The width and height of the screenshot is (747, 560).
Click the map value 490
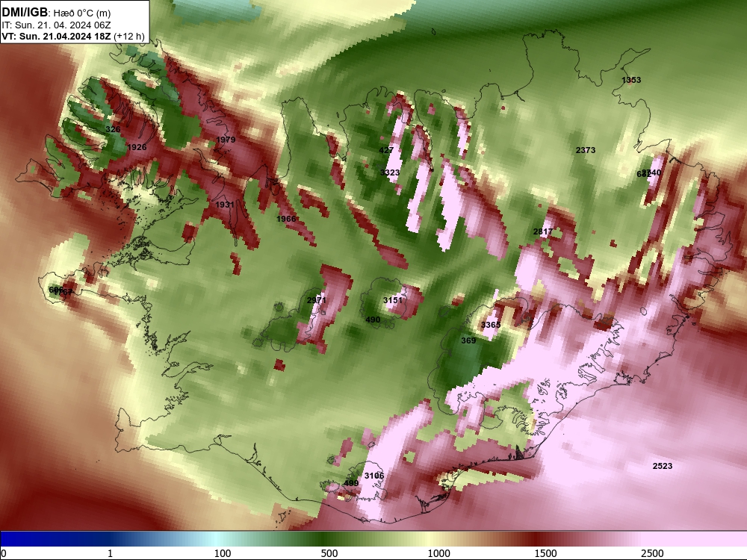click(x=373, y=320)
